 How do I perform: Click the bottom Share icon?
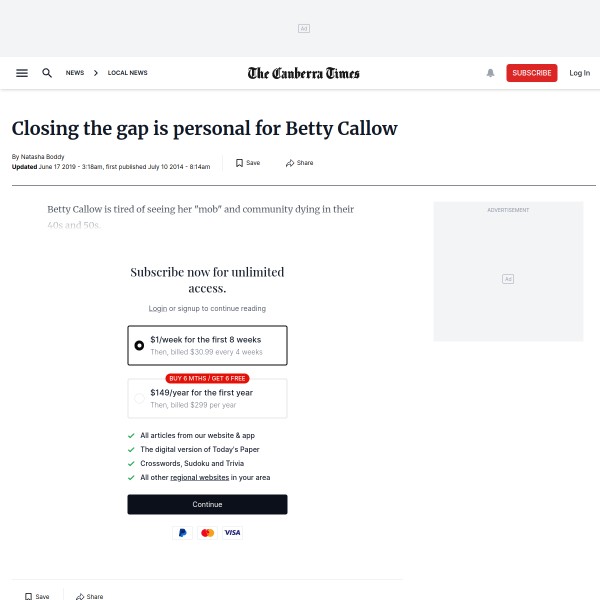pos(80,596)
